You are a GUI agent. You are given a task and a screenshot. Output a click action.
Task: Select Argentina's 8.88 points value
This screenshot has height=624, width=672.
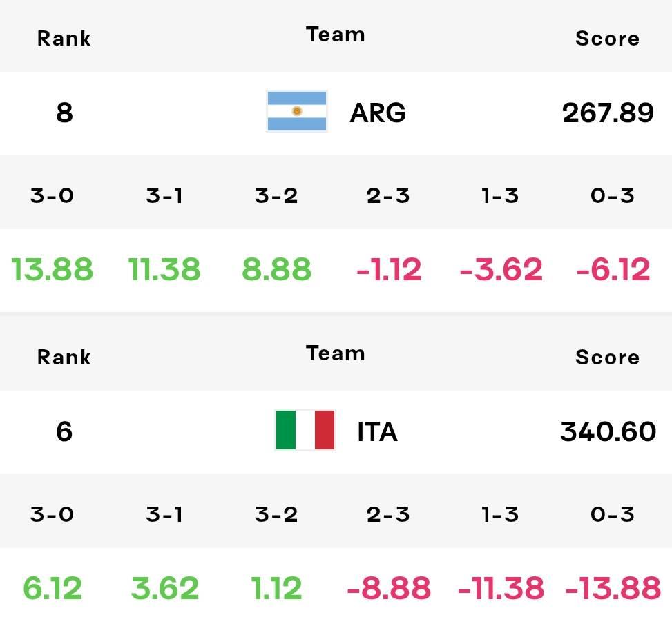coord(276,269)
